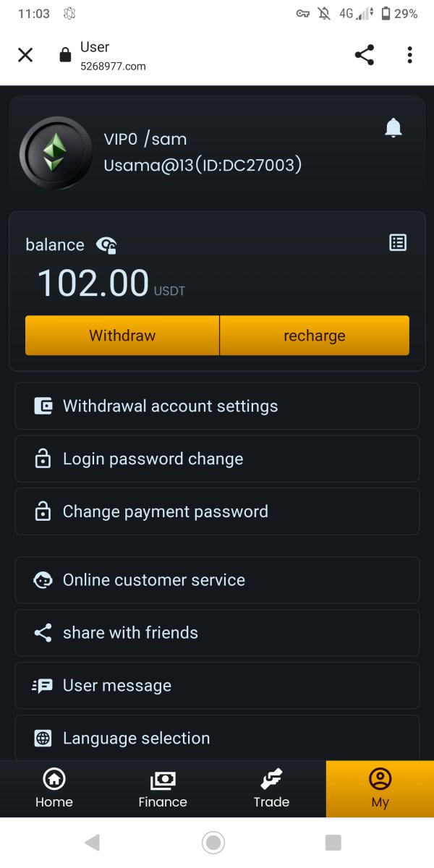
Task: Close the browser tab with X
Action: 25,55
